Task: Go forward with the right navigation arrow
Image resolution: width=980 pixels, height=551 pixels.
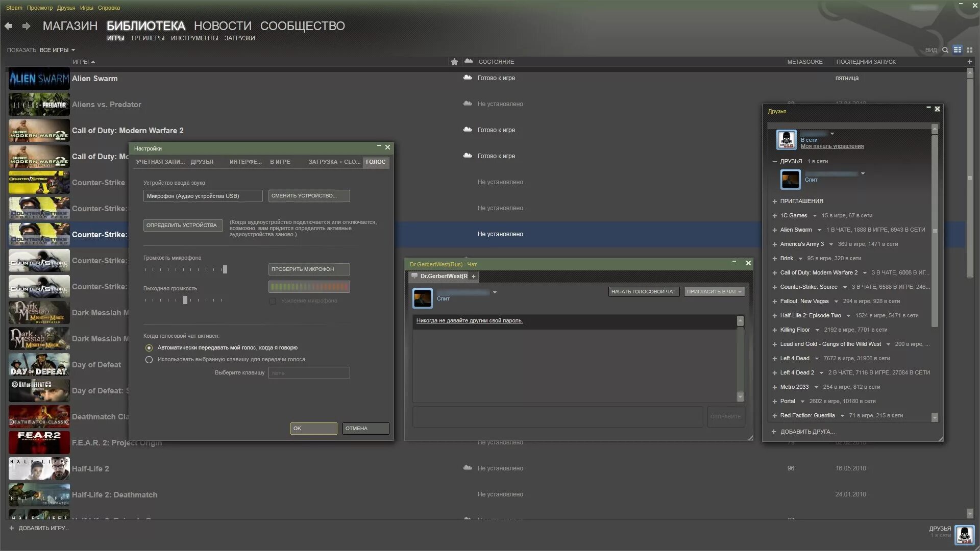Action: (26, 26)
